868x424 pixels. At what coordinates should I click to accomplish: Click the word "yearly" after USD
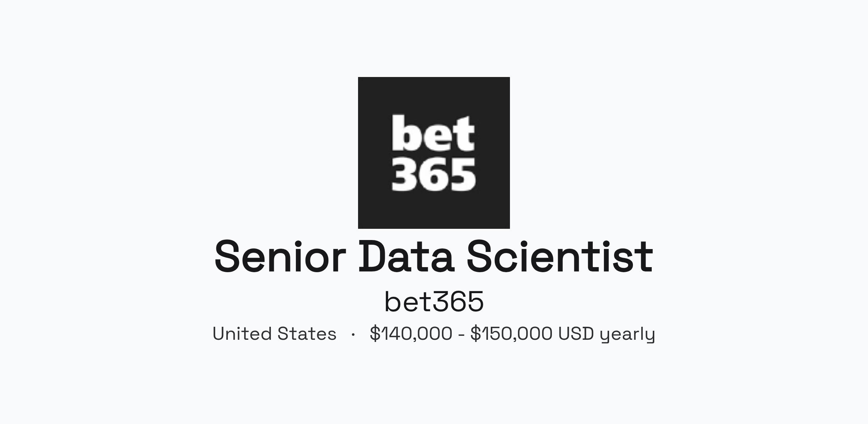[627, 334]
